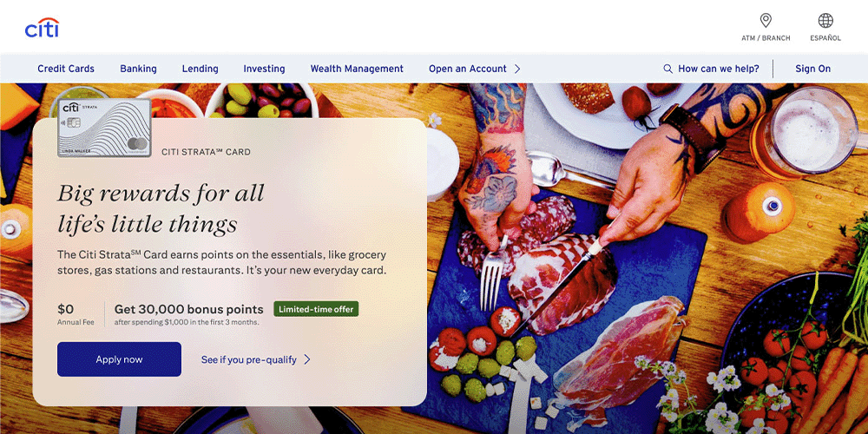Expand the Investing navigation menu
The height and width of the screenshot is (434, 868).
point(264,69)
